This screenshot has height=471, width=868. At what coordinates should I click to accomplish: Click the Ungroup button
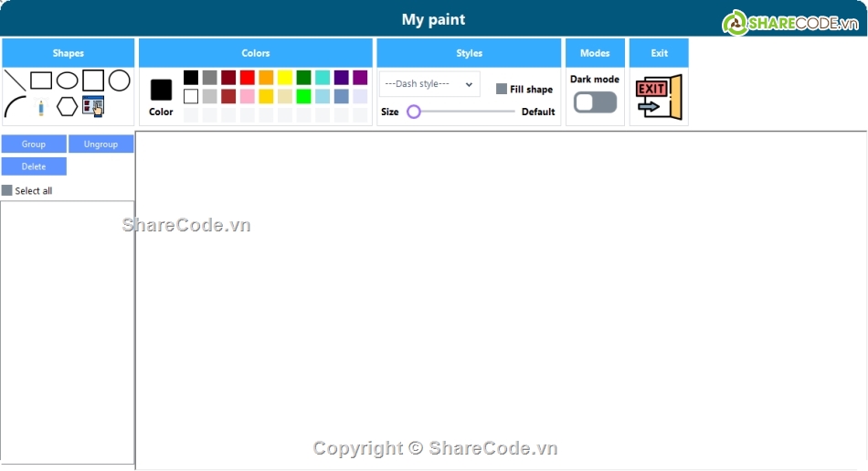101,145
